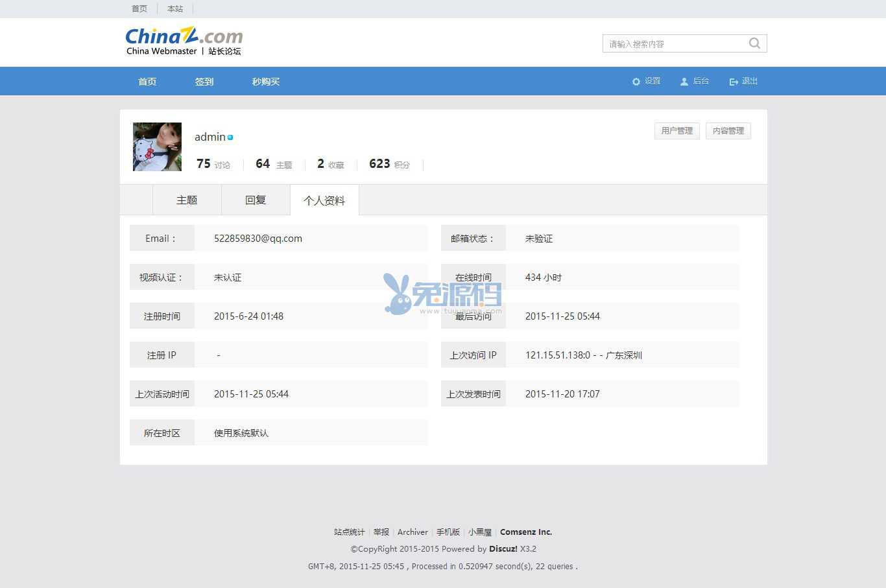Click the 623 积分 count

(389, 164)
